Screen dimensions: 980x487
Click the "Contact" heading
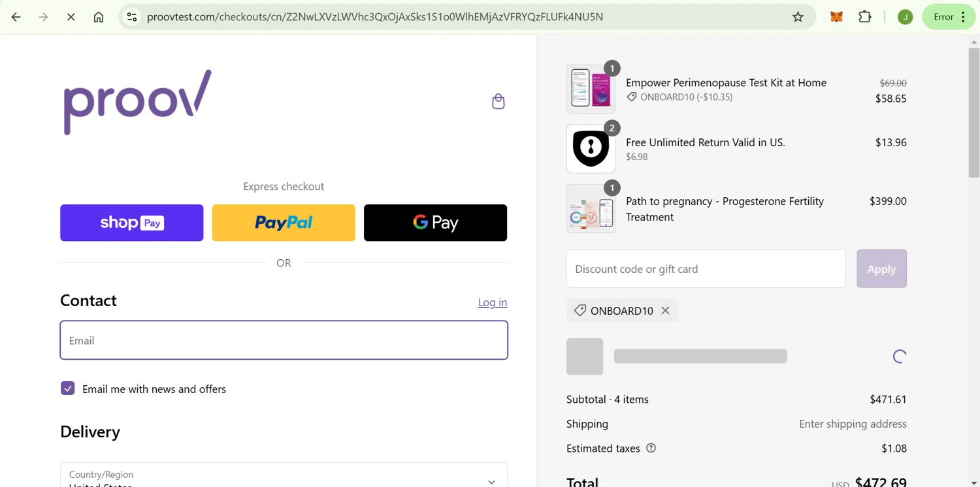click(x=88, y=300)
